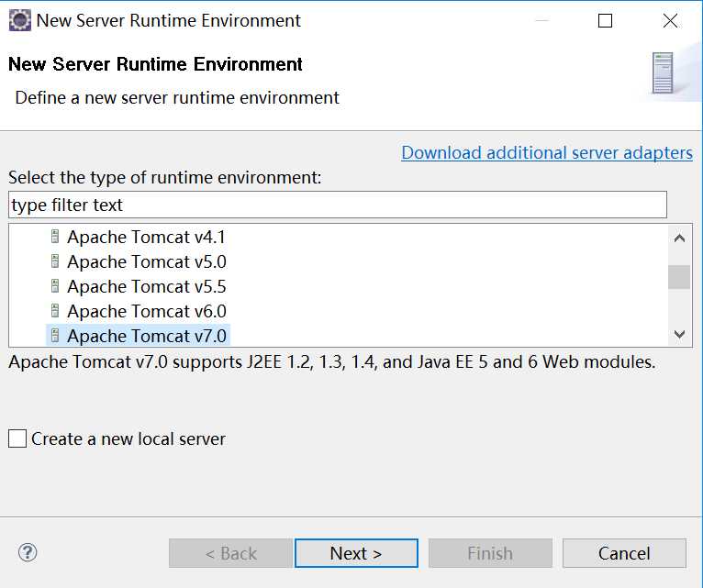Click the server wizard banner image
The height and width of the screenshot is (588, 703).
[x=663, y=72]
